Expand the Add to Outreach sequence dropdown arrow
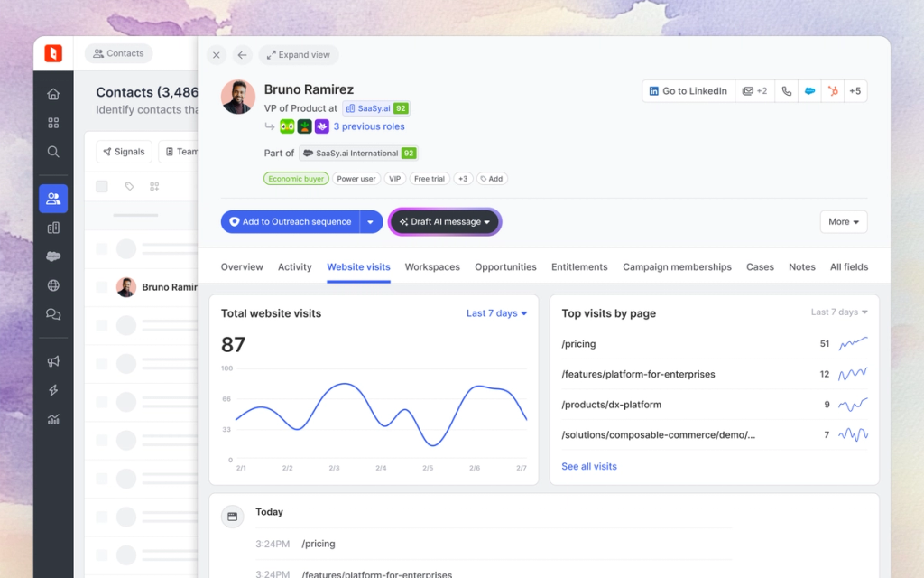 (371, 221)
